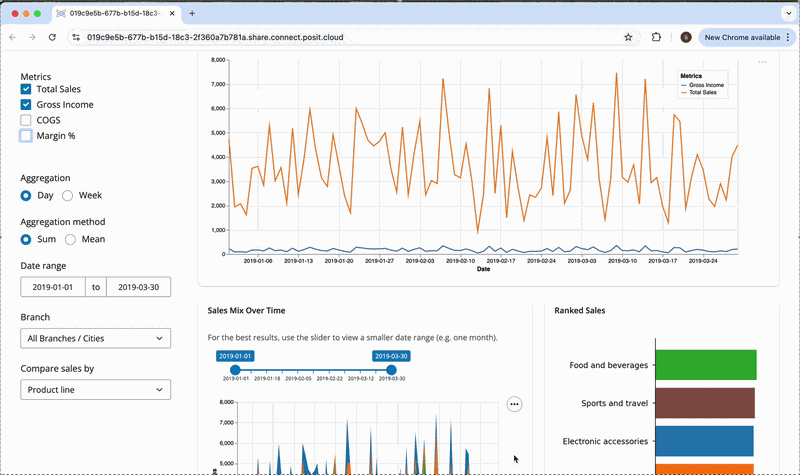Uncheck the Total Sales metric
The image size is (800, 475).
click(26, 90)
